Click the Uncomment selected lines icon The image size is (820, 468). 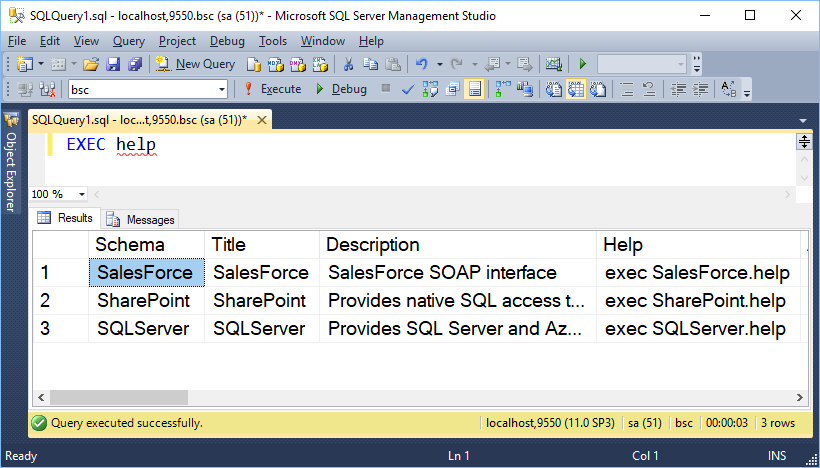click(649, 89)
